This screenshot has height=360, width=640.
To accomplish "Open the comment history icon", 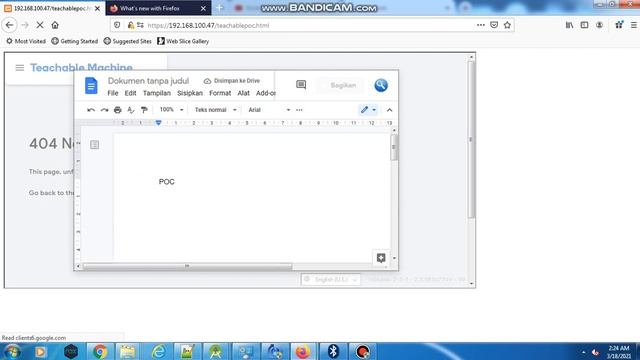I will pos(301,84).
